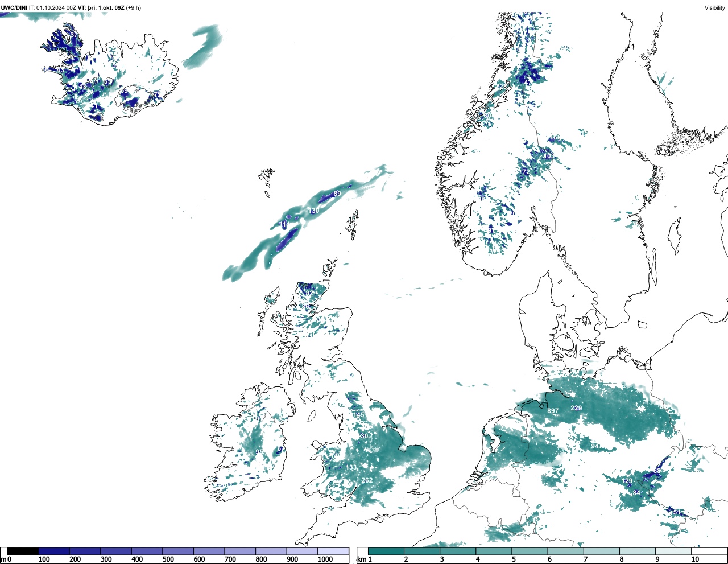Click the '133' visibility value over Wales border

351,468
